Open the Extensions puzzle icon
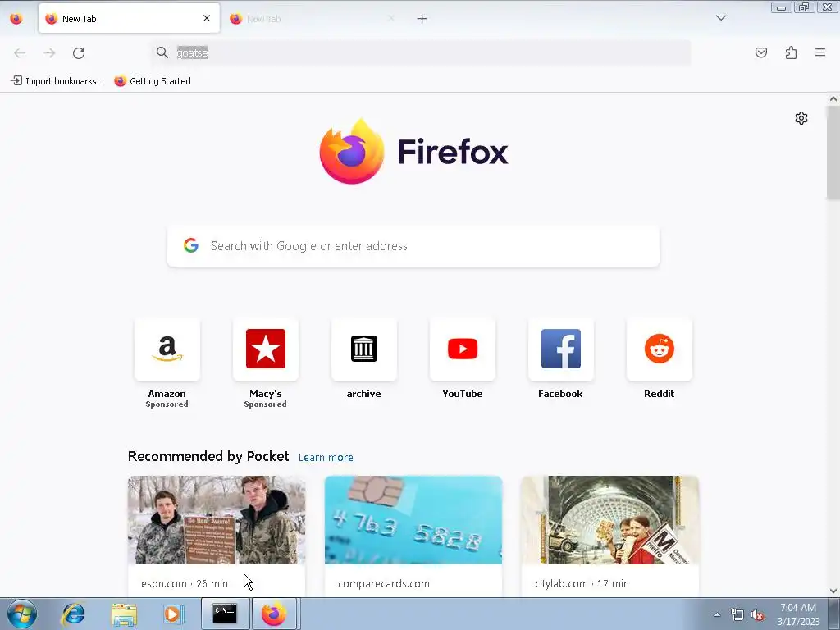 pos(791,52)
